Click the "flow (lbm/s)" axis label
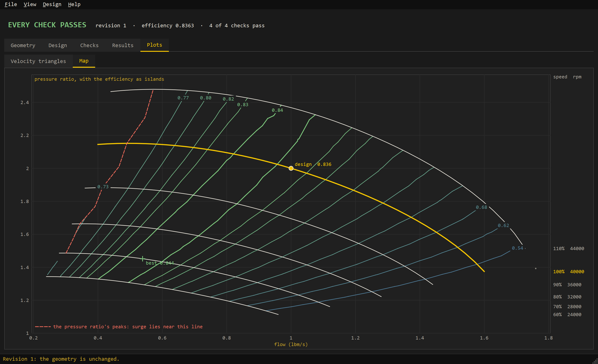Image resolution: width=598 pixels, height=364 pixels. [291, 345]
